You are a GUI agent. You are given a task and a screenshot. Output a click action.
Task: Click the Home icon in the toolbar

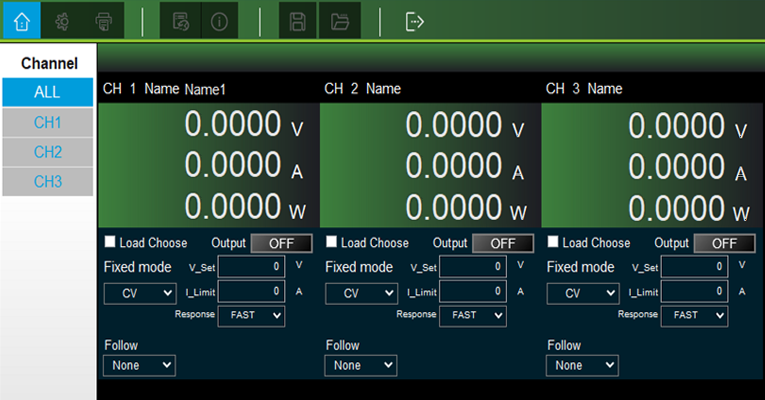pos(22,20)
